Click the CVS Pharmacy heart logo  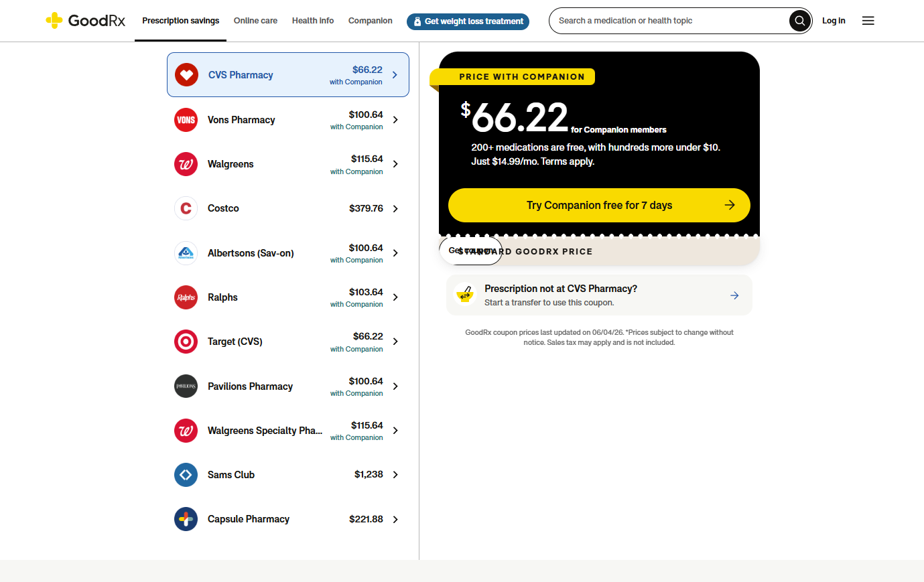coord(186,75)
